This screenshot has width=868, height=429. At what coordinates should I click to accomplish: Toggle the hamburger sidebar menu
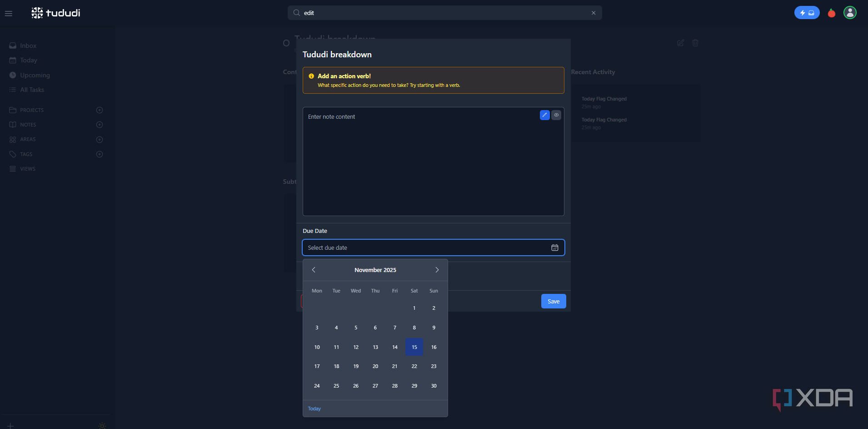click(x=9, y=13)
